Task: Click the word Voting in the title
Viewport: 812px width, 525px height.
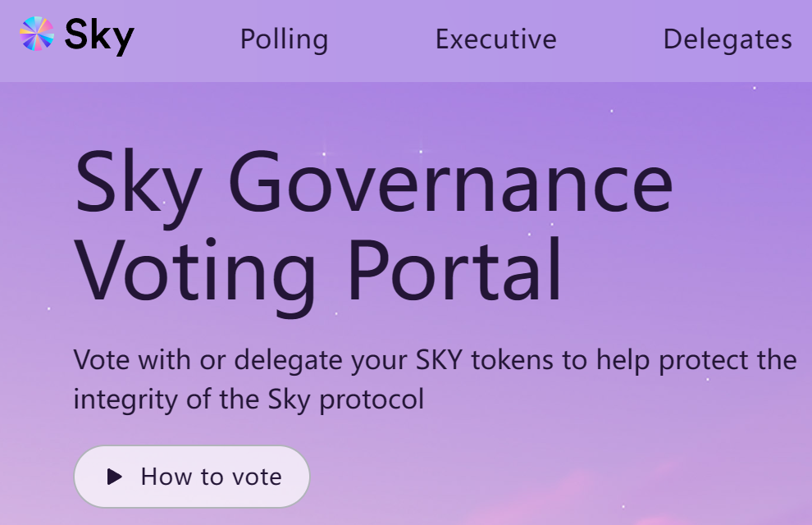Action: coord(197,268)
